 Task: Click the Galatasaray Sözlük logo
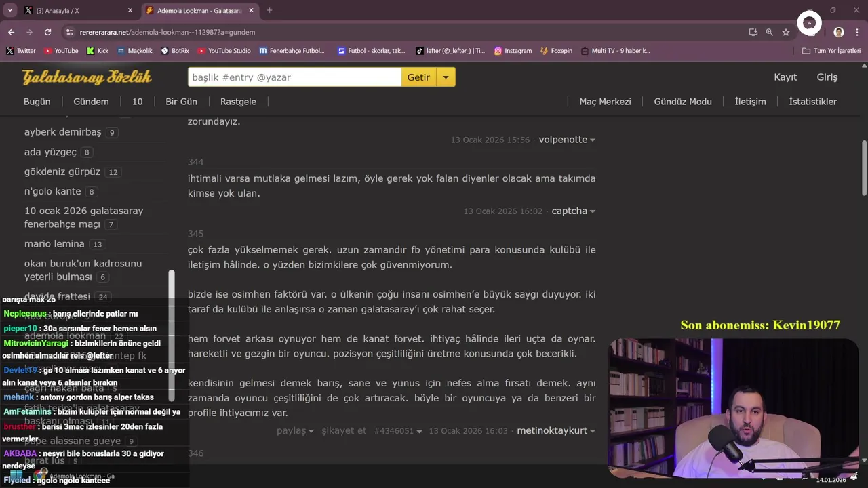click(87, 77)
